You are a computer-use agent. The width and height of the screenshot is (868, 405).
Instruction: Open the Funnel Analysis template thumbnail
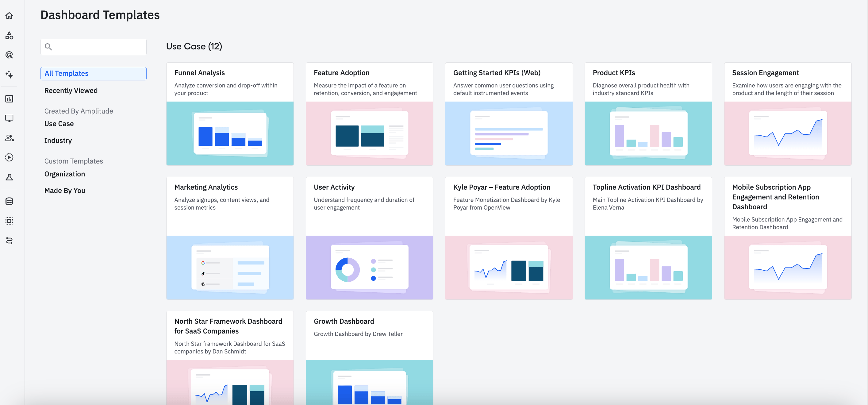click(x=230, y=133)
